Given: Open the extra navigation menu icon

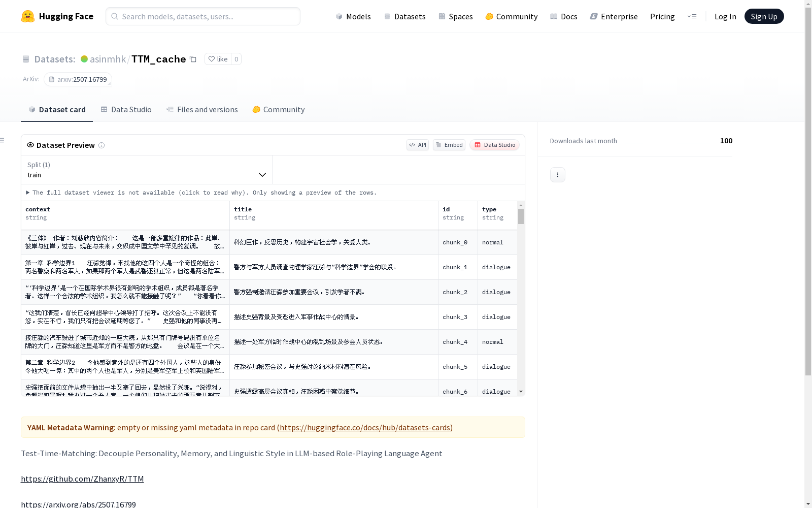Looking at the screenshot, I should tap(692, 16).
